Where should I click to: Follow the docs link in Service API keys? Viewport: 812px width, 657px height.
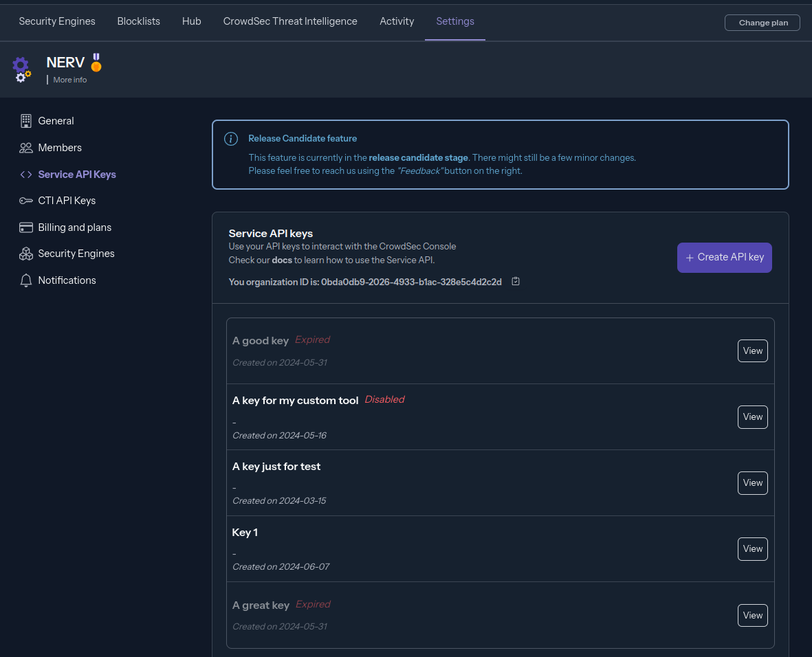[x=282, y=260]
